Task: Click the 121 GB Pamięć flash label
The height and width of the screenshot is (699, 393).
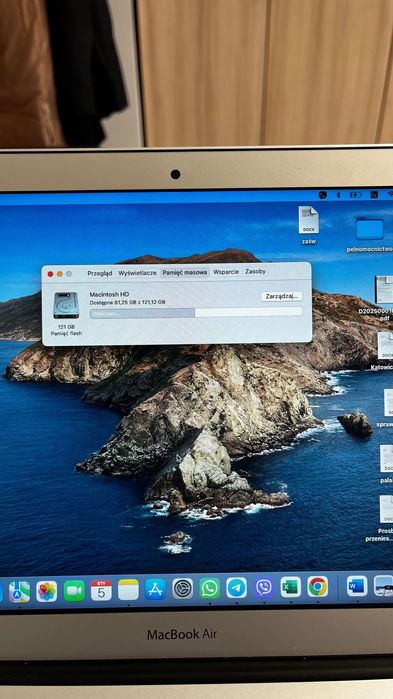Action: (x=66, y=330)
